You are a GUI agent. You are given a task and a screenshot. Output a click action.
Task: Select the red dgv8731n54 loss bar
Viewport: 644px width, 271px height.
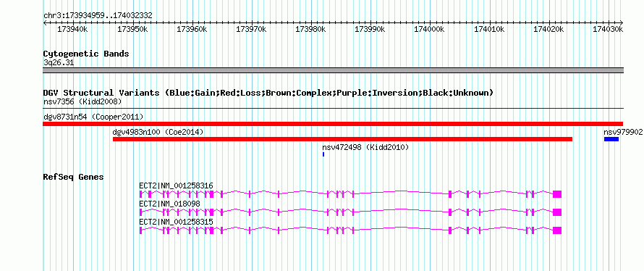[x=333, y=124]
